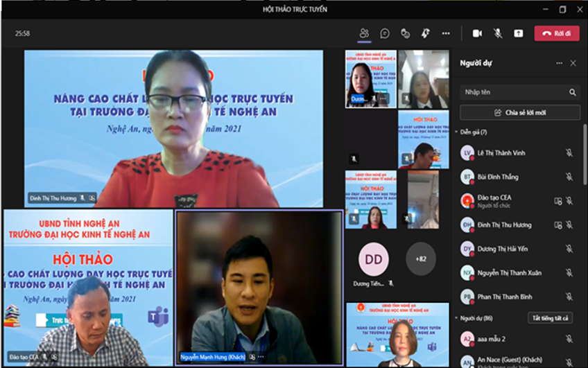Screen dimensions: 588x368
Task: Close the Người dự panel
Action: (573, 63)
